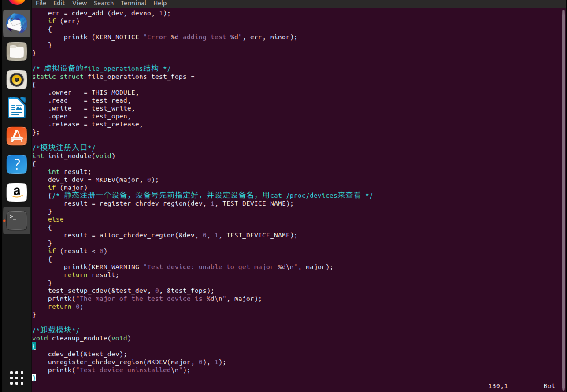This screenshot has width=567, height=392.
Task: Show Applications grid at dock bottom
Action: 17,378
